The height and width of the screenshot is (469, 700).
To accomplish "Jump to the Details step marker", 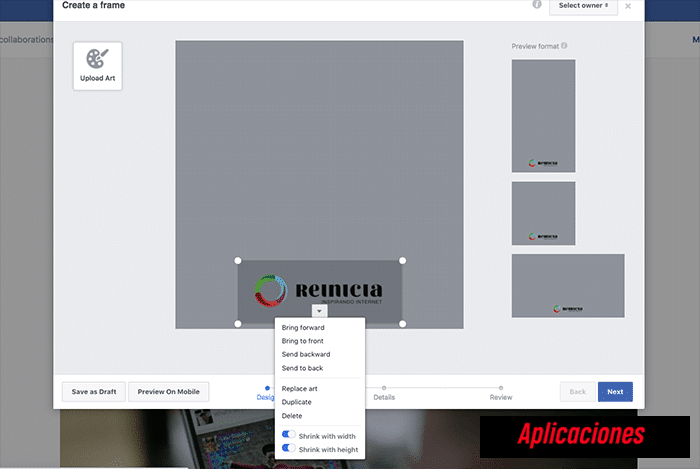I will click(384, 388).
